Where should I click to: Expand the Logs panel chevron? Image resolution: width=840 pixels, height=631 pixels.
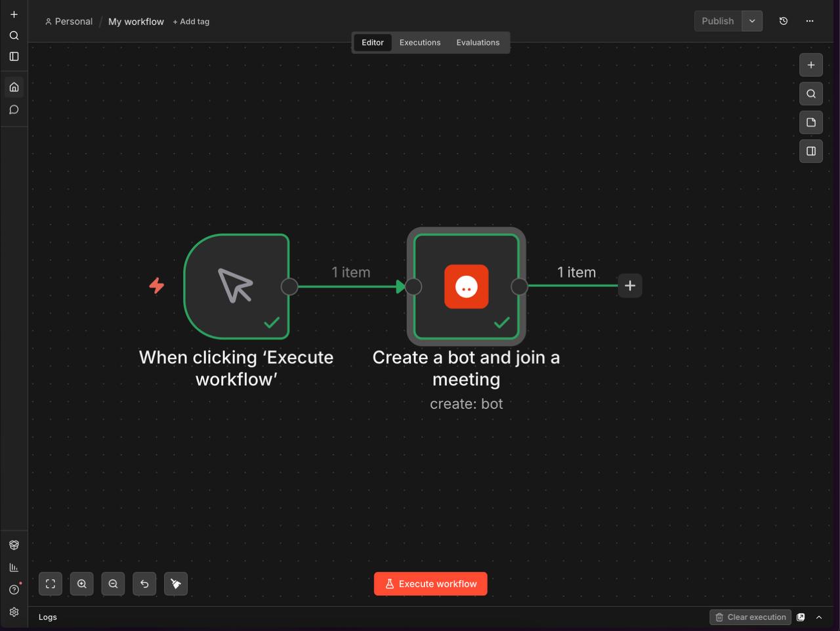(819, 617)
